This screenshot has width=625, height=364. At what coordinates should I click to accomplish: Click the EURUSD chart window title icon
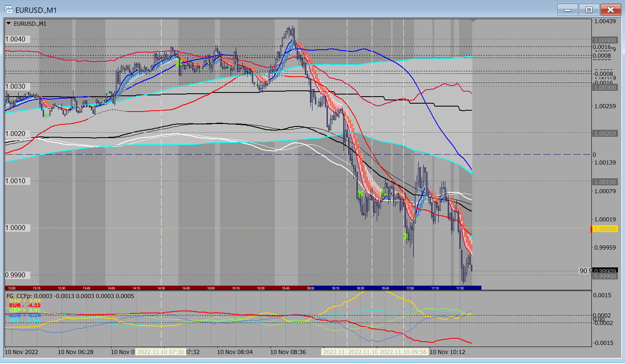(8, 10)
